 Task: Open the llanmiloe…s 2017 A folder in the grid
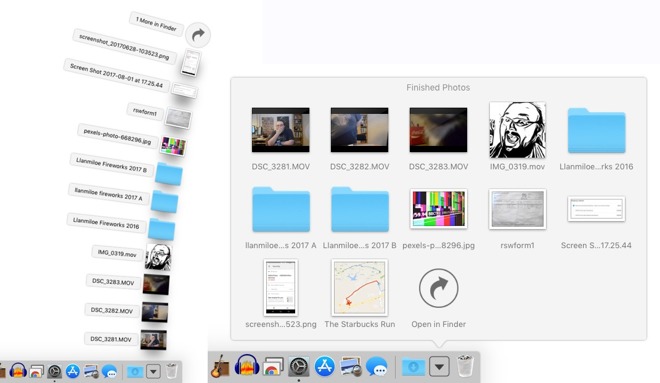click(281, 209)
